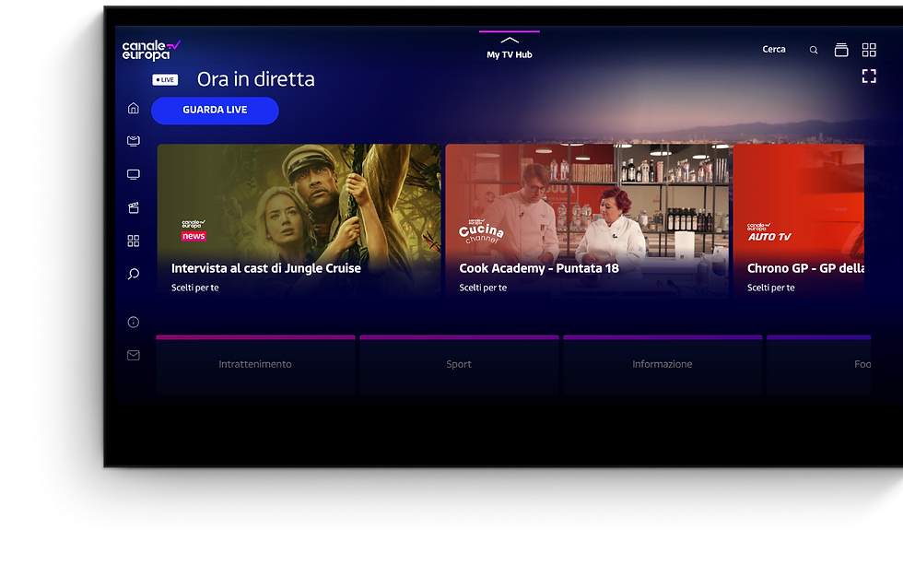Select the Sport category tab

coord(459,365)
